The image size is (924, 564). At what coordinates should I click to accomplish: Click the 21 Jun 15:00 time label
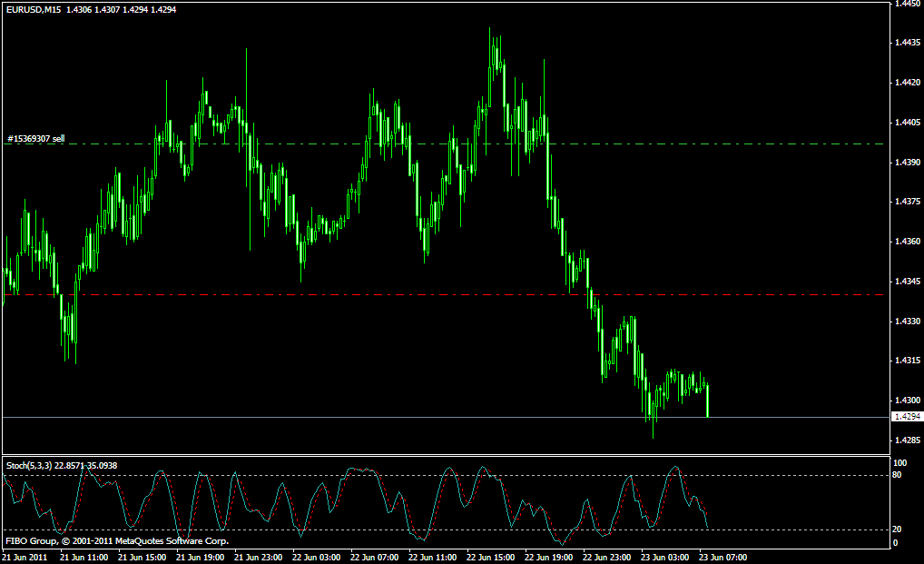pos(142,558)
